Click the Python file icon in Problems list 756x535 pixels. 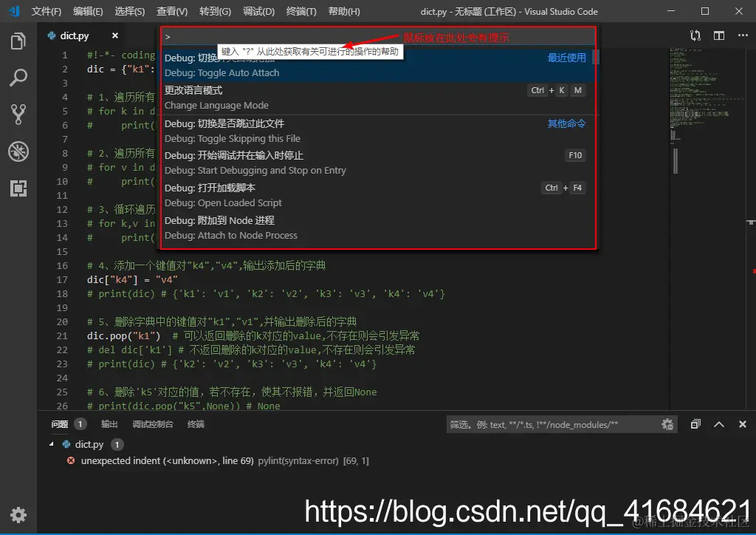(x=66, y=444)
